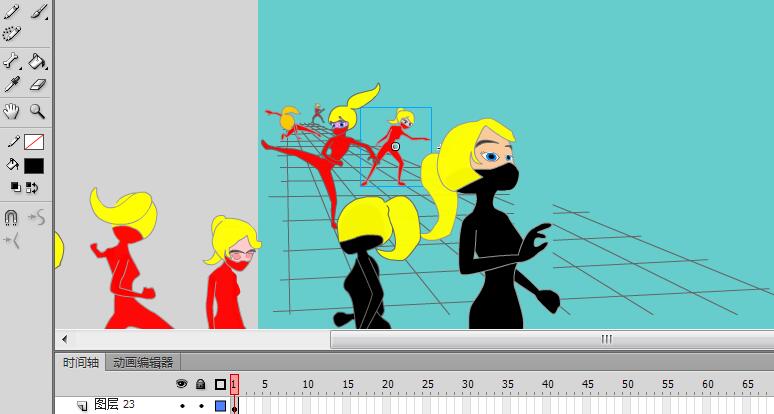774x414 pixels.
Task: Click frame 20 on the timeline ruler
Action: pos(388,384)
